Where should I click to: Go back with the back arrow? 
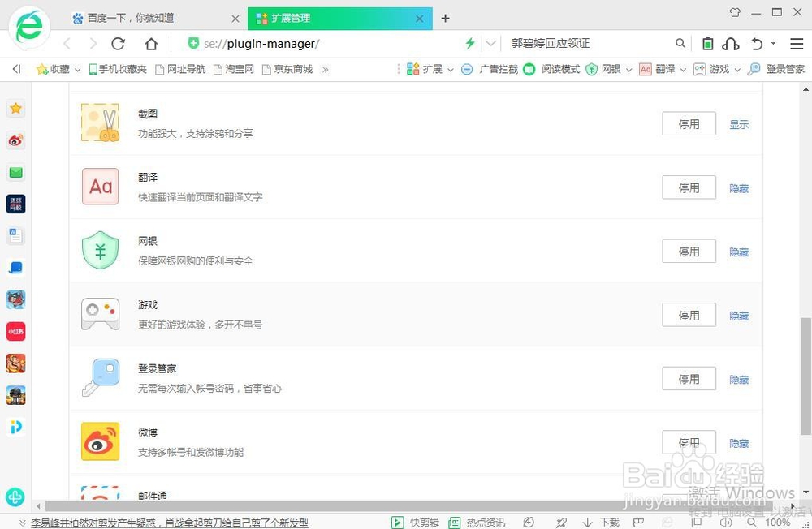[67, 44]
